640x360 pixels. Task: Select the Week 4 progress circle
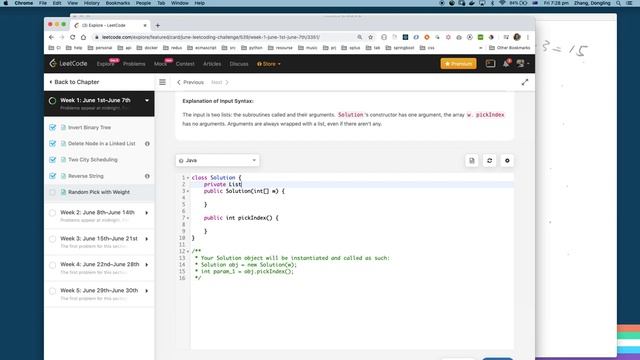click(x=52, y=265)
